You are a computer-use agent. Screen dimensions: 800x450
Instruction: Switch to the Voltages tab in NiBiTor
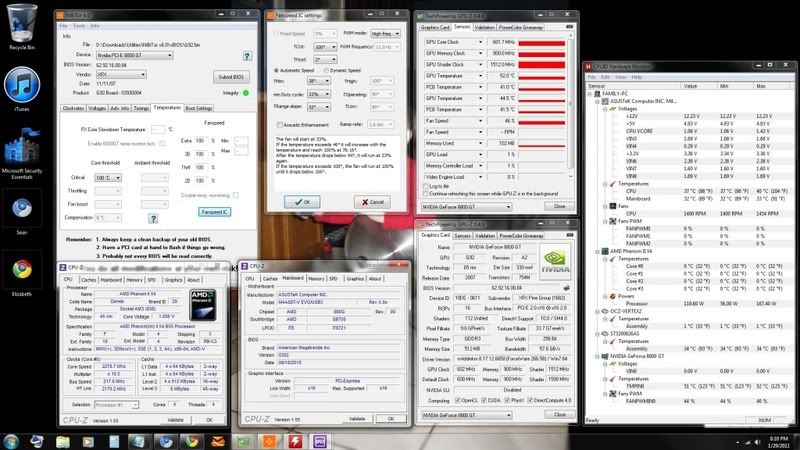click(x=97, y=108)
